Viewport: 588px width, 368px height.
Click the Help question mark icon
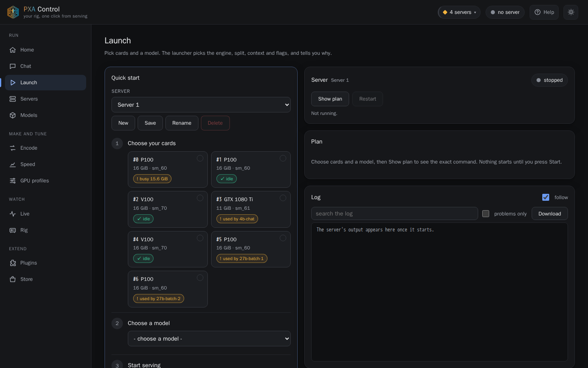coord(537,12)
